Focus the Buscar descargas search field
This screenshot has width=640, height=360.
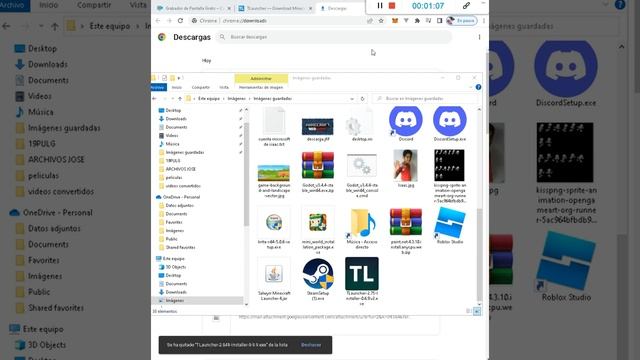(x=335, y=37)
